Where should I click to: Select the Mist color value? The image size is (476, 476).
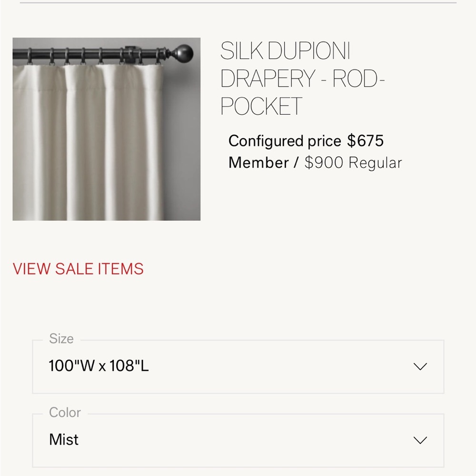[64, 439]
